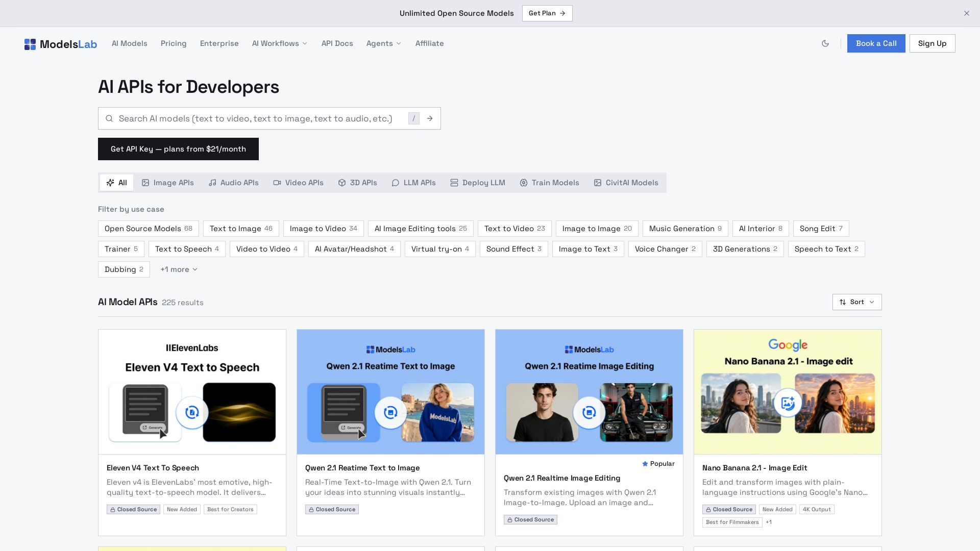Viewport: 980px width, 551px height.
Task: Switch to Video APIs tab
Action: coord(299,183)
